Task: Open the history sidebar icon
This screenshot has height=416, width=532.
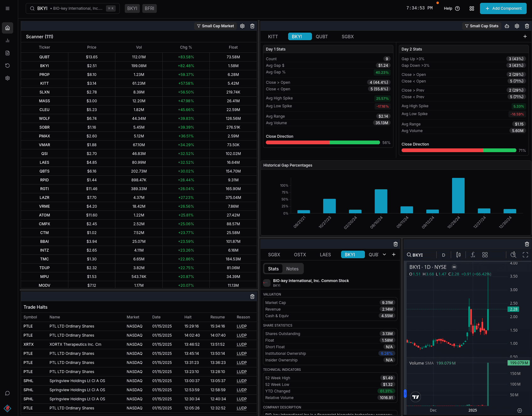Action: click(x=8, y=66)
